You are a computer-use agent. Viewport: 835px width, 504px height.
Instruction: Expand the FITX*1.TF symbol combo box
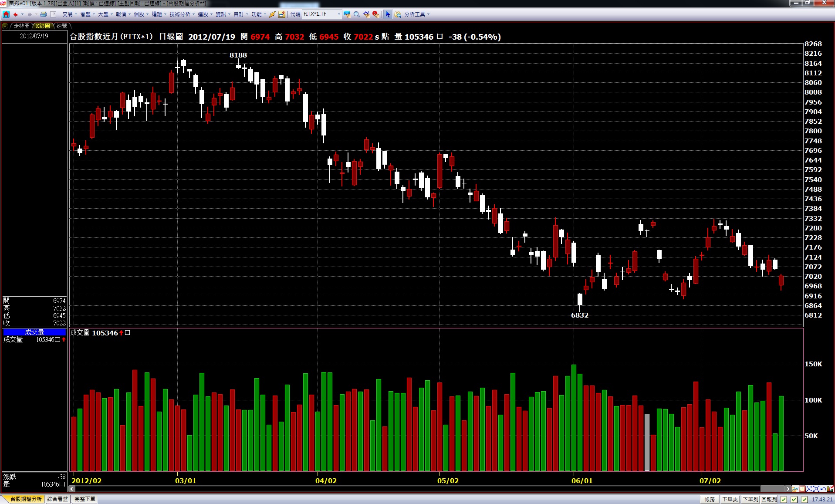tap(338, 14)
